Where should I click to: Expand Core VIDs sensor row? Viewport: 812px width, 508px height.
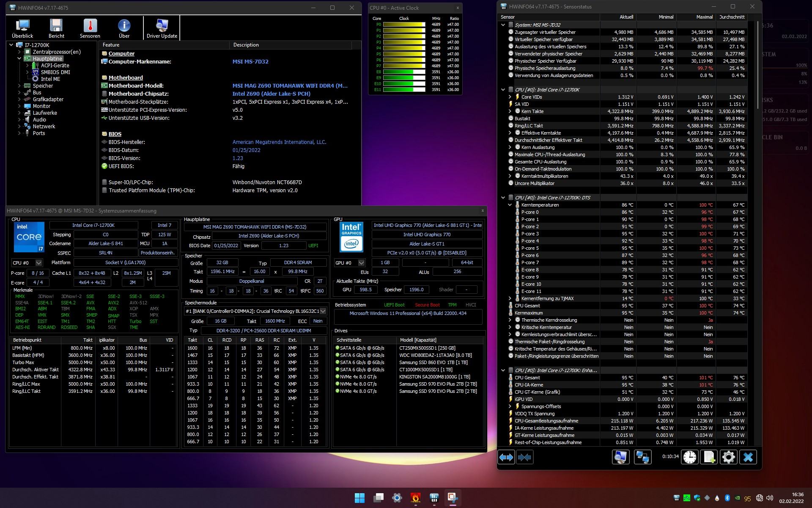click(510, 97)
